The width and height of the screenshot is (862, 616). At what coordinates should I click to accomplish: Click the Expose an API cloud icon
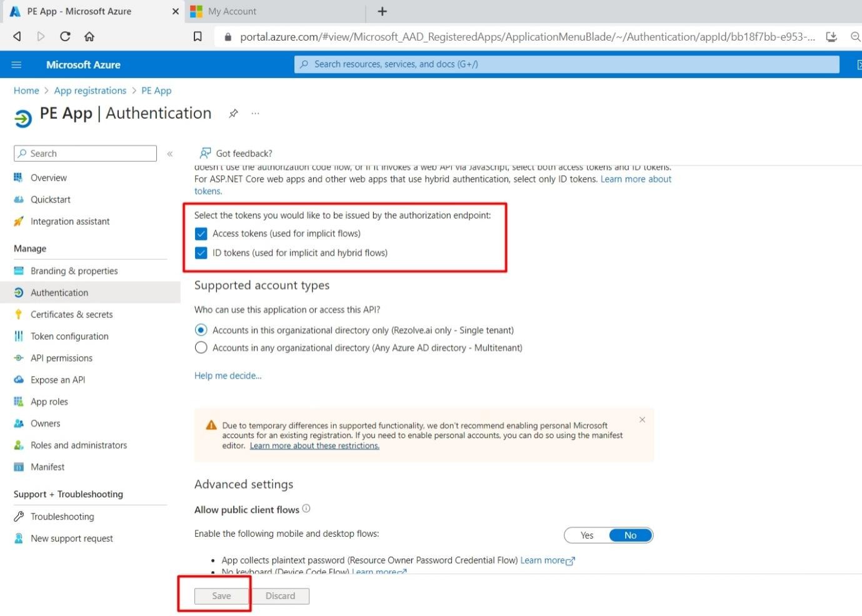tap(19, 380)
